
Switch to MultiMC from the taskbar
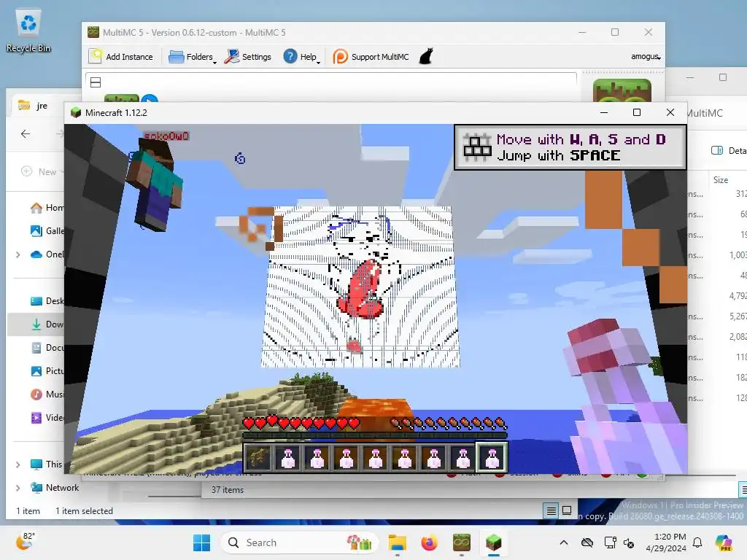click(x=461, y=542)
